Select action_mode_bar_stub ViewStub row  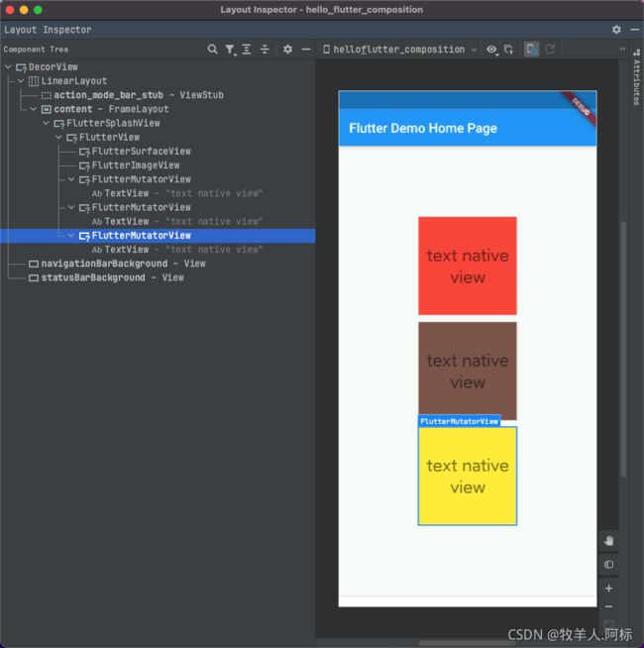tap(158, 95)
